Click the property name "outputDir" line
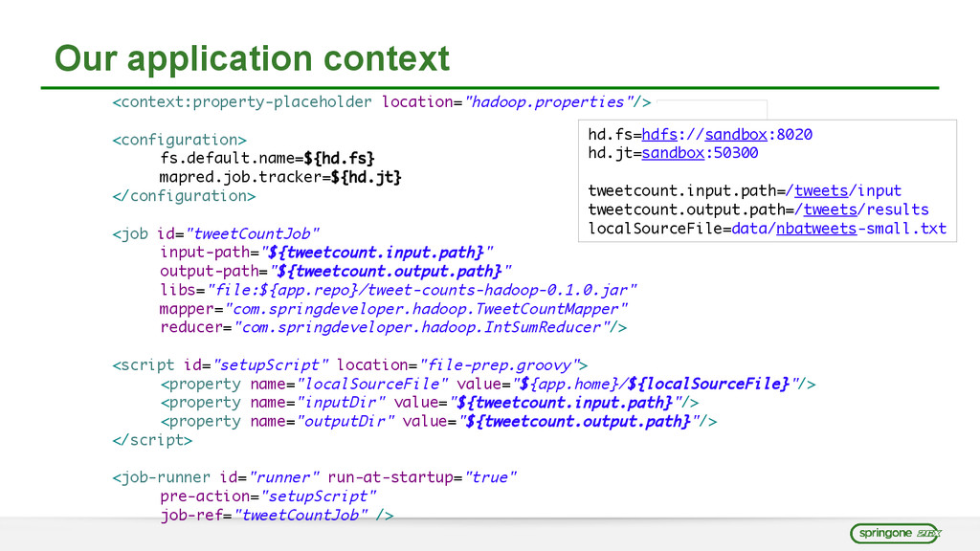The height and width of the screenshot is (551, 980). point(438,421)
